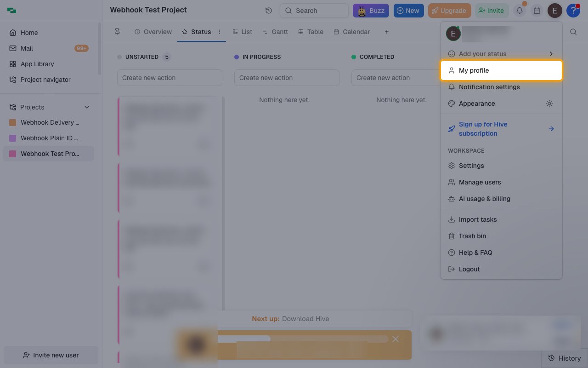
Task: Open the history clock icon in the header
Action: [x=269, y=11]
